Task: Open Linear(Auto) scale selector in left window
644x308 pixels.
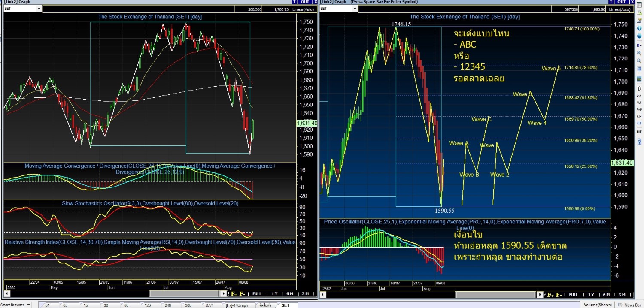Action: point(303,9)
